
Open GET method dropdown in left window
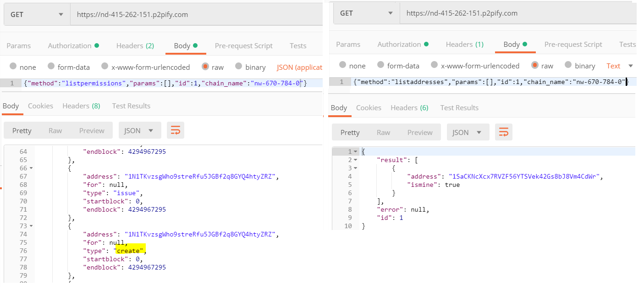point(37,14)
